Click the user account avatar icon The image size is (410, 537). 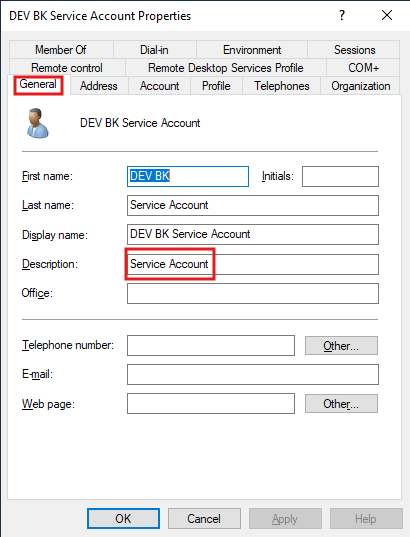coord(37,123)
